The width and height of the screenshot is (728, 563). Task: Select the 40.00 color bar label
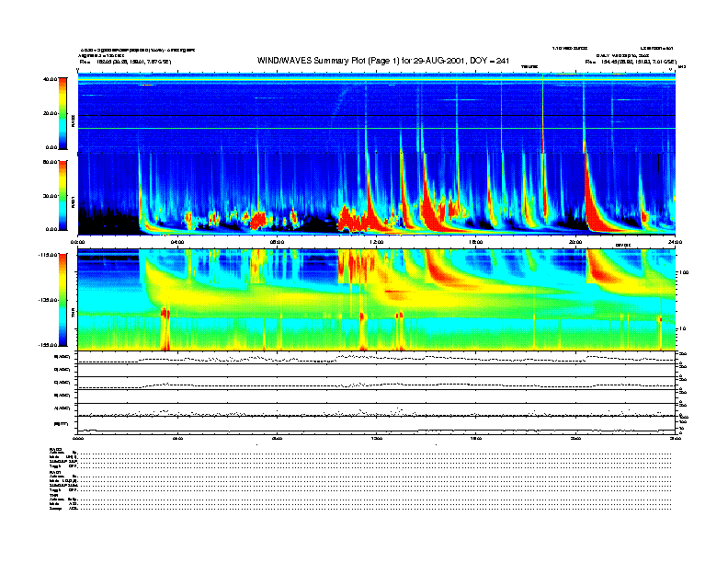[x=50, y=79]
